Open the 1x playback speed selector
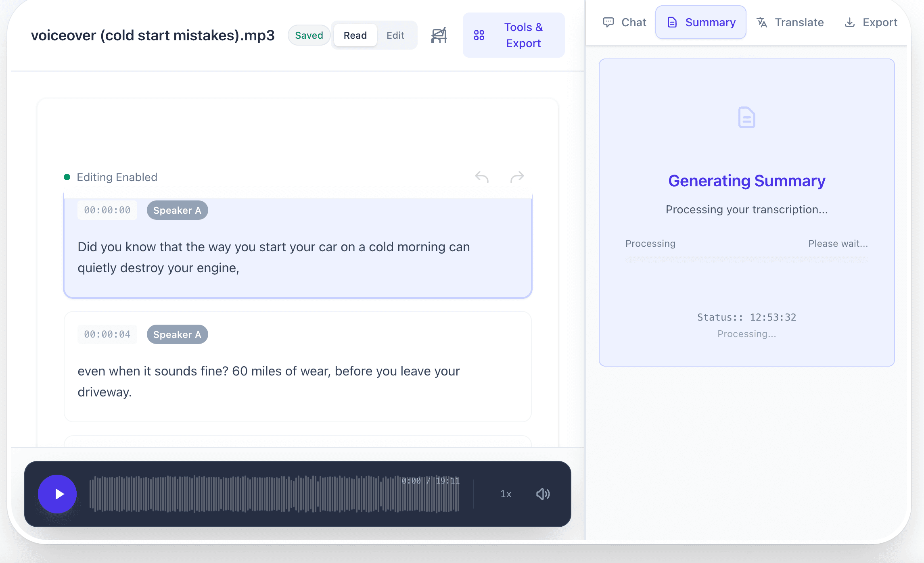 point(506,494)
